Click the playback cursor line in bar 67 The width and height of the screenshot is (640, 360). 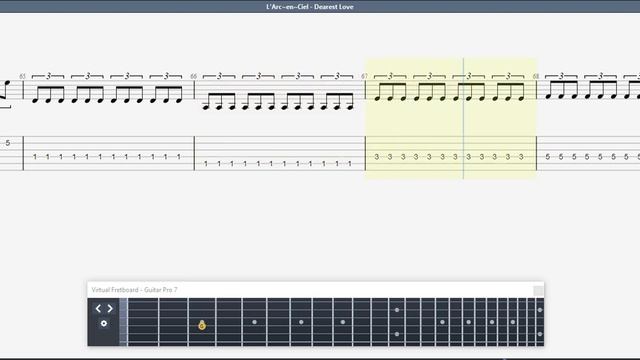point(463,118)
